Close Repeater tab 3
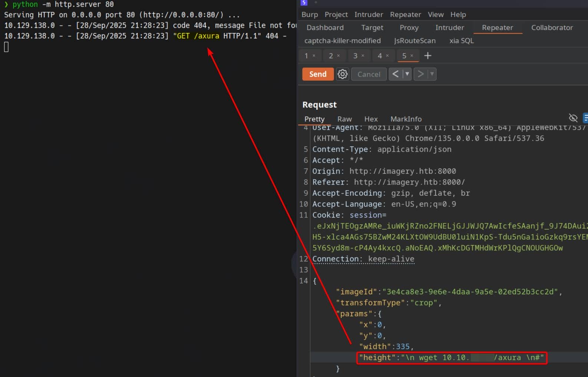The height and width of the screenshot is (377, 588). pyautogui.click(x=363, y=56)
